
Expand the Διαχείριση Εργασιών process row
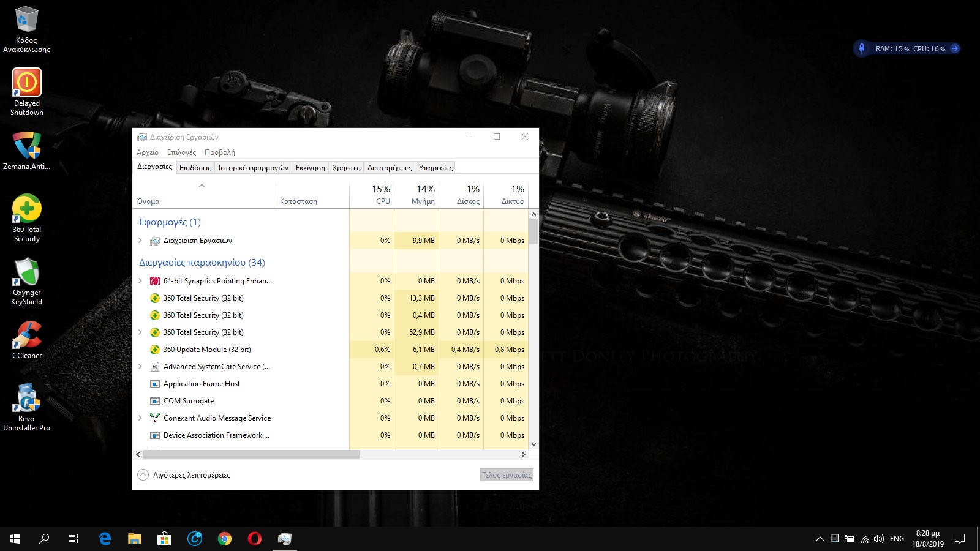click(140, 241)
